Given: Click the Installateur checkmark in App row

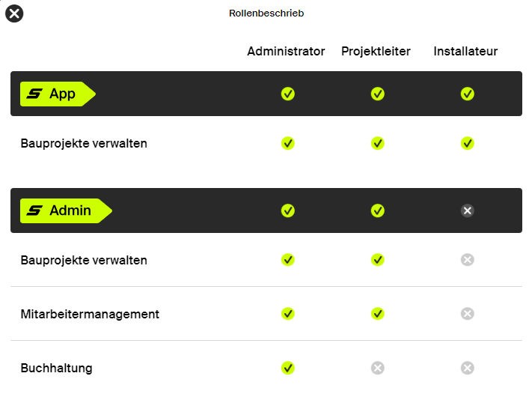Looking at the screenshot, I should (x=467, y=94).
